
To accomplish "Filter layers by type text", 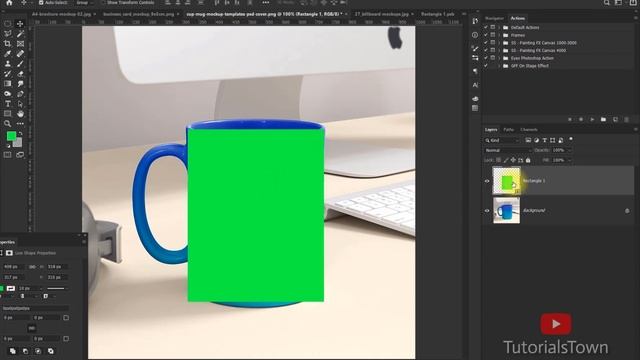I will pyautogui.click(x=544, y=140).
